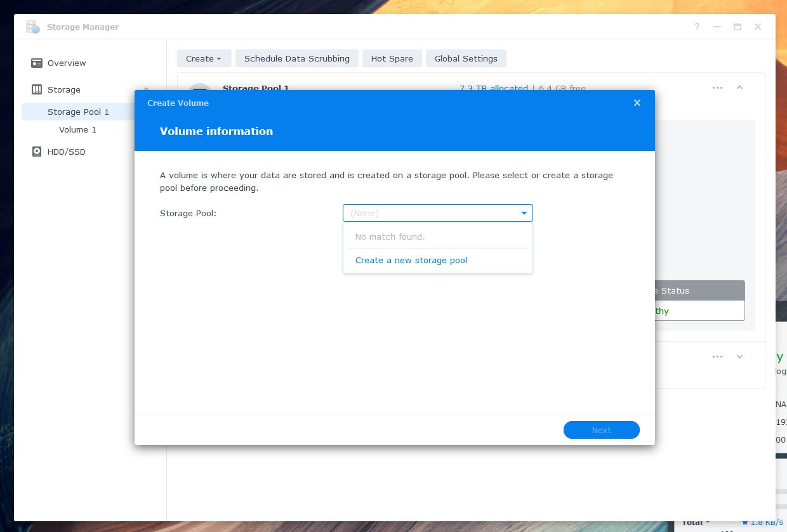Click the Storage Manager icon in the title bar

click(32, 27)
